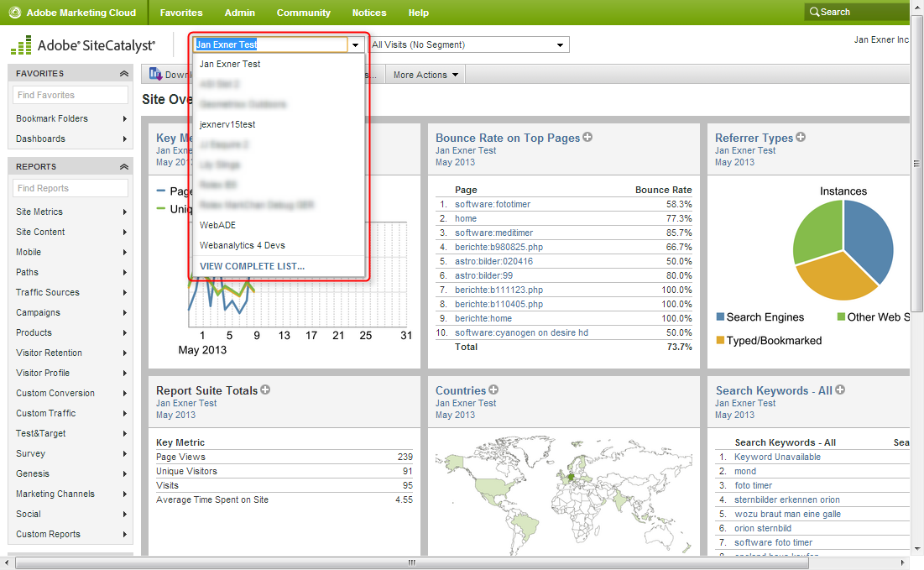Choose Webanalytics 4 Devs from suite list
This screenshot has height=570, width=924.
click(242, 245)
